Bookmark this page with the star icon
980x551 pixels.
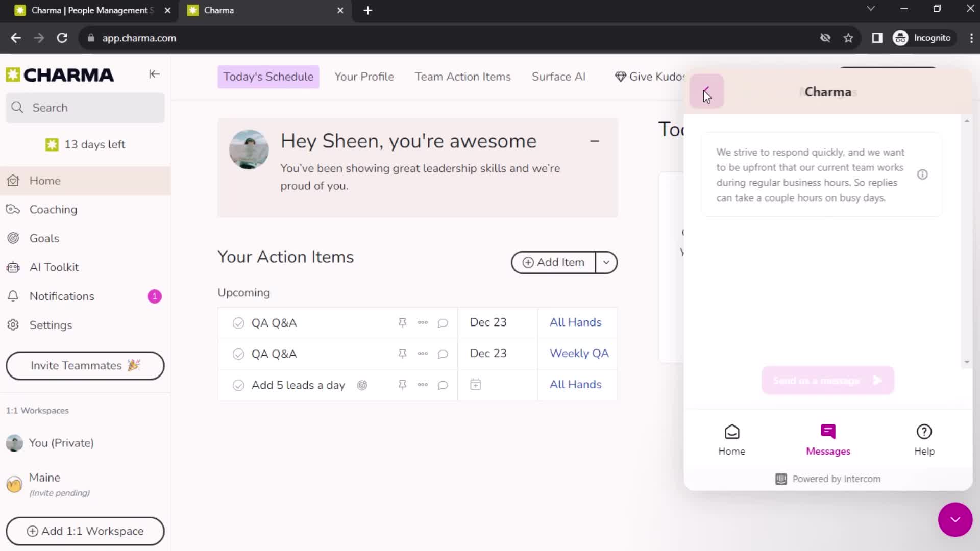pos(848,38)
